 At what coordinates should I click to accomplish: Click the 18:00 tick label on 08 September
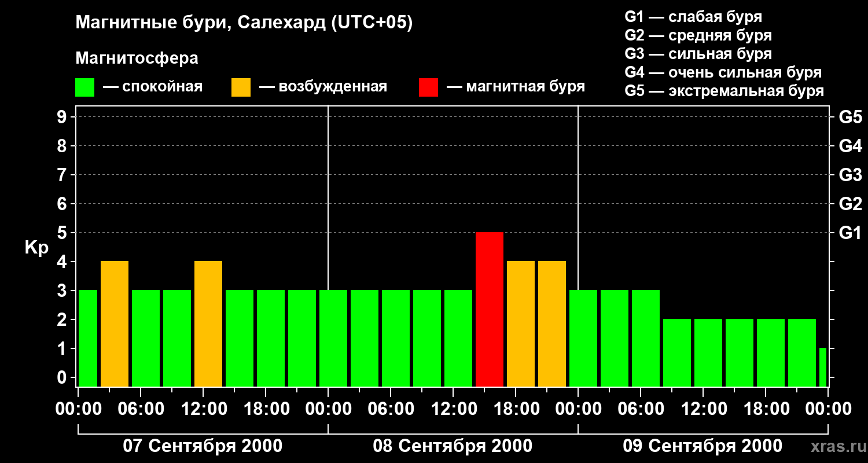[x=515, y=409]
